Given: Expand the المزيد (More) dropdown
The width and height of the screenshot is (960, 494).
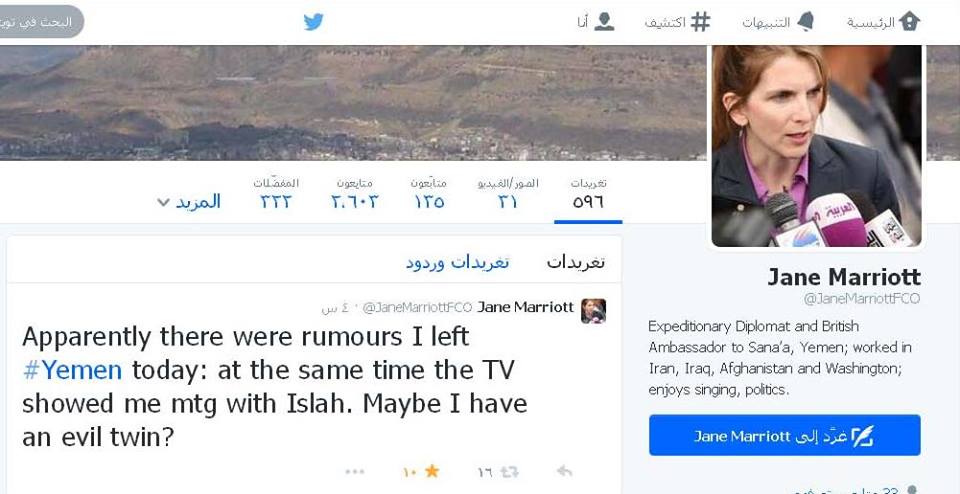Looking at the screenshot, I should [189, 201].
